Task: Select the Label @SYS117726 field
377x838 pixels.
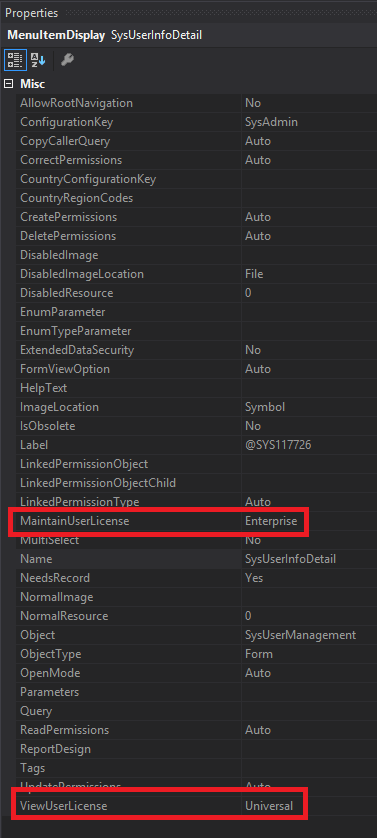Action: click(x=309, y=445)
